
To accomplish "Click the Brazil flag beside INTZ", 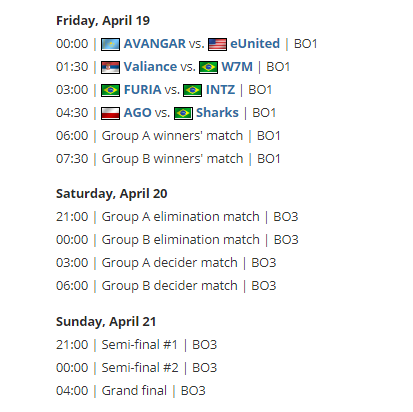I will pyautogui.click(x=193, y=90).
